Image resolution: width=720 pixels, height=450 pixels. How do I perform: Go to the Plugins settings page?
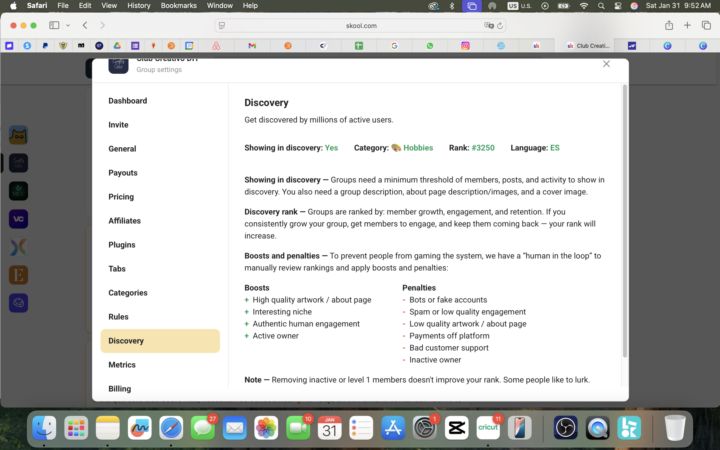(122, 245)
